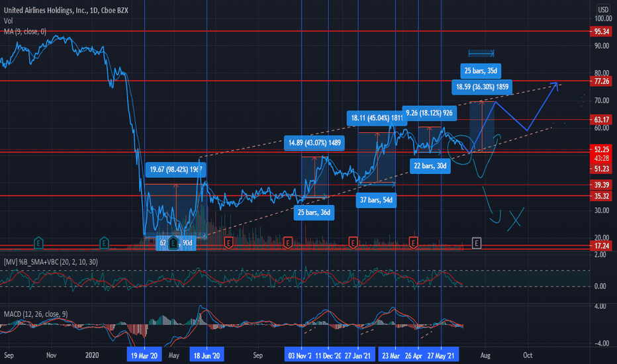Select the 39.39 price label
Image resolution: width=617 pixels, height=364 pixels.
pyautogui.click(x=601, y=185)
